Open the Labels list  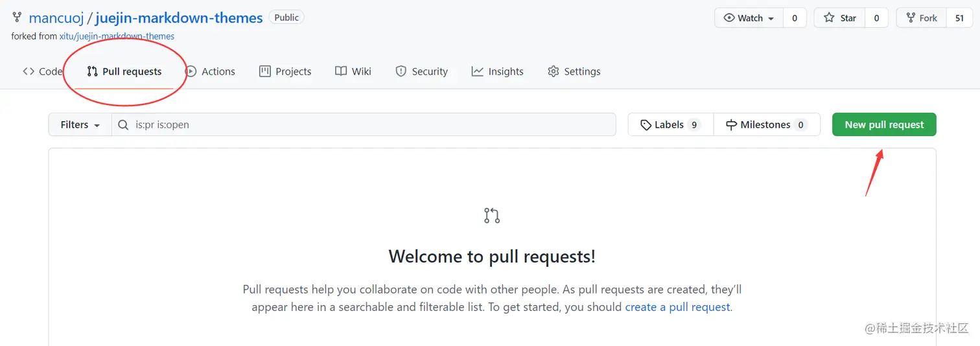click(671, 124)
